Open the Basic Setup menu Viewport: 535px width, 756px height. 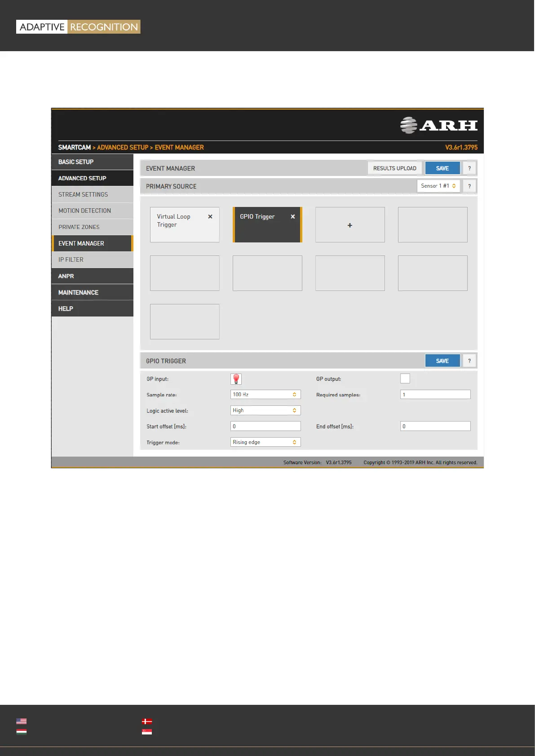click(93, 162)
